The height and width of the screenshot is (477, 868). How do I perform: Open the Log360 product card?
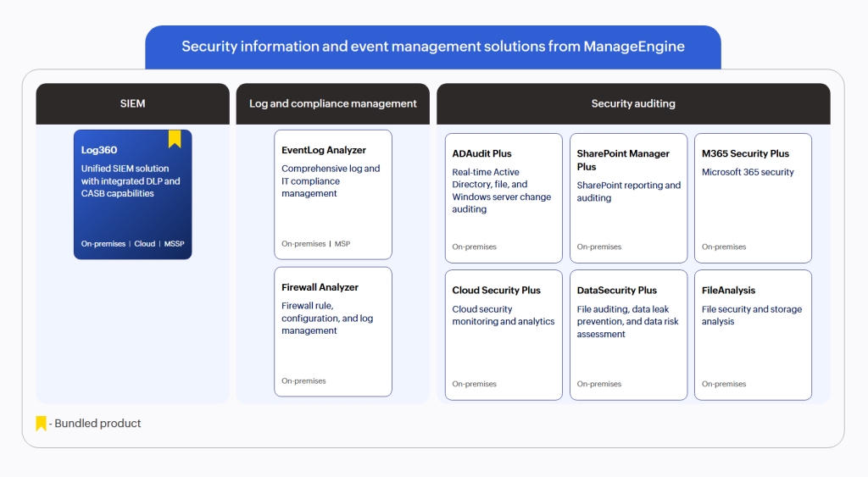133,194
